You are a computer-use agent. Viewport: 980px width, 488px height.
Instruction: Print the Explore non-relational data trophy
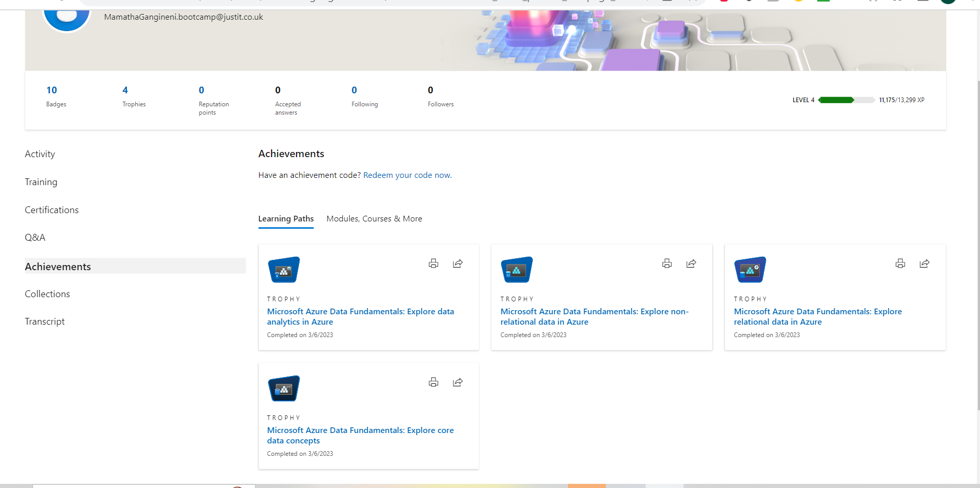[x=666, y=263]
